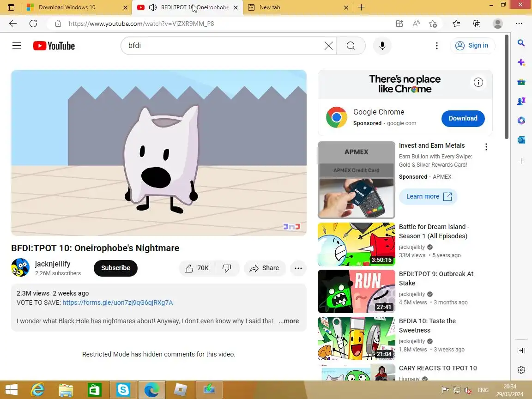Expand the description with ...more

pyautogui.click(x=289, y=321)
